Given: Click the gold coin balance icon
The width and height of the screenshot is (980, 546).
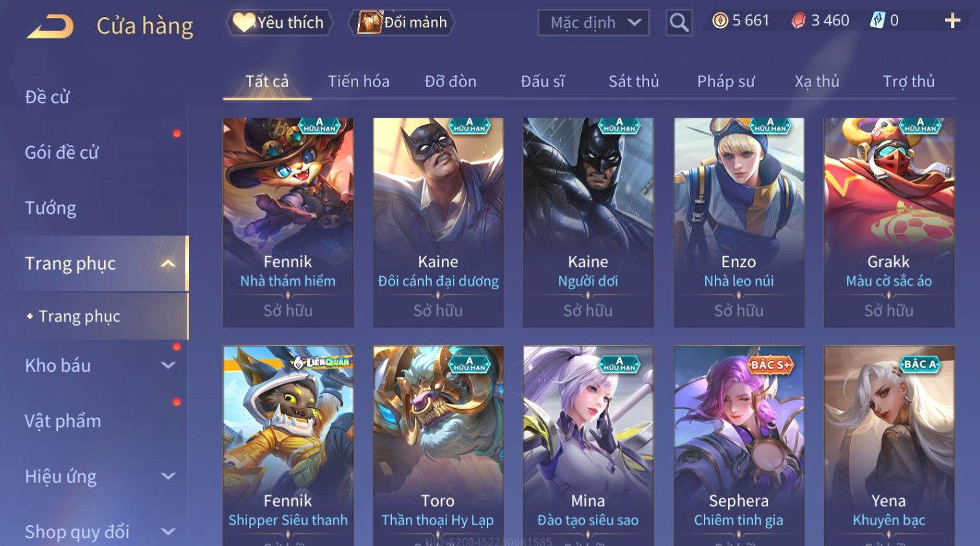Looking at the screenshot, I should tap(719, 21).
